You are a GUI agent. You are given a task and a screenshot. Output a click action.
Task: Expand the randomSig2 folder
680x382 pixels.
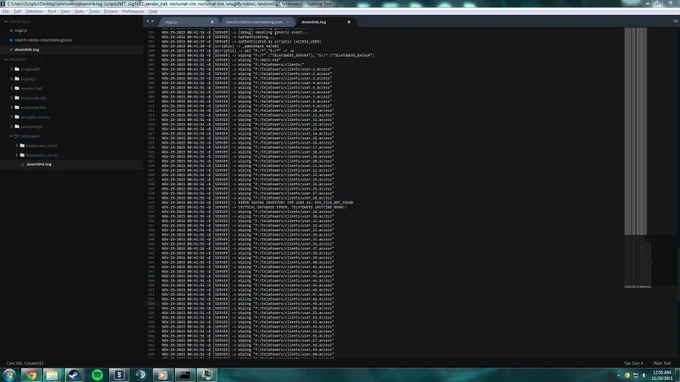tap(11, 127)
